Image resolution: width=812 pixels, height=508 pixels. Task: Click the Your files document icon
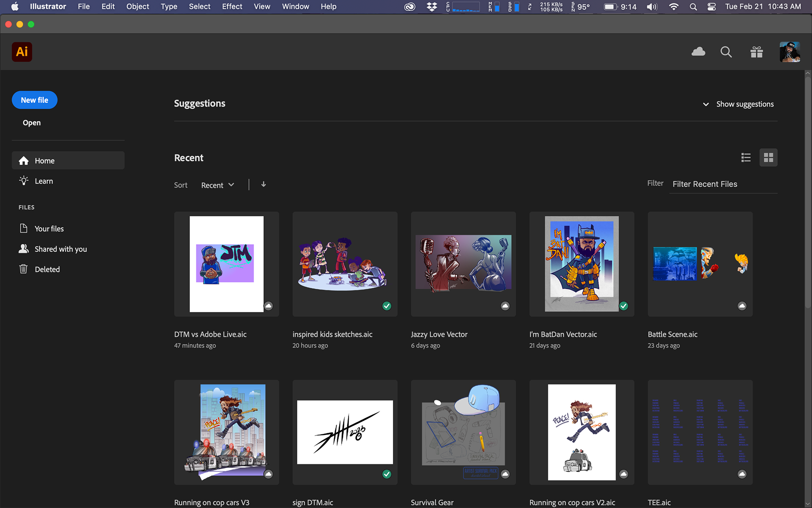pos(24,228)
